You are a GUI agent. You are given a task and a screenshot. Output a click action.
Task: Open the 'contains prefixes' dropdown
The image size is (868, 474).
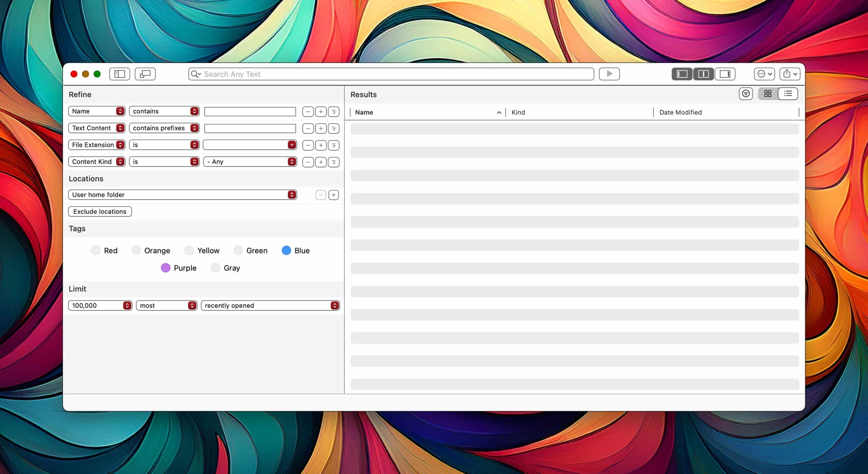pyautogui.click(x=164, y=128)
